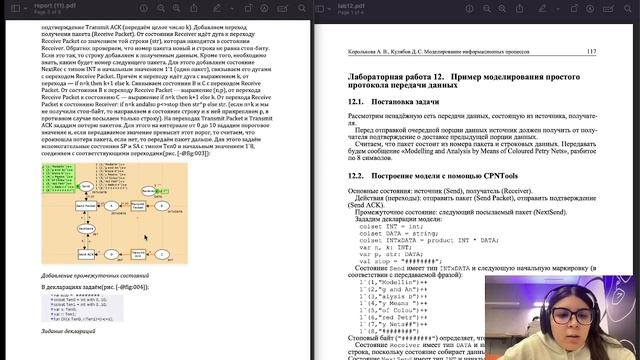Click code line 'colset INT = int;'
This screenshot has height=360, width=640.
coord(391,226)
